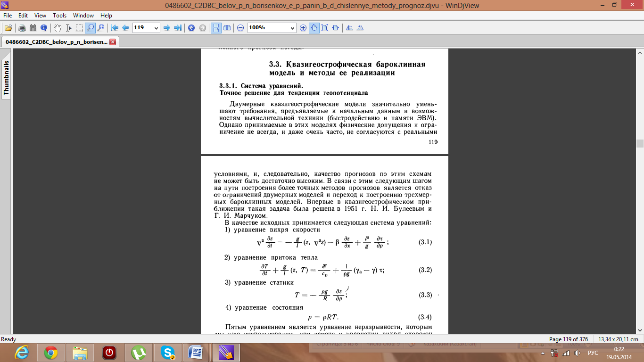Click the zoom out minus button
This screenshot has height=362, width=644.
pyautogui.click(x=240, y=28)
